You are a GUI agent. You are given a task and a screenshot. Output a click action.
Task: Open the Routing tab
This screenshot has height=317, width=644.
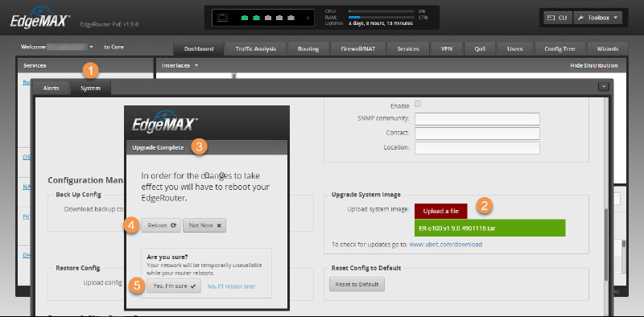pyautogui.click(x=308, y=49)
